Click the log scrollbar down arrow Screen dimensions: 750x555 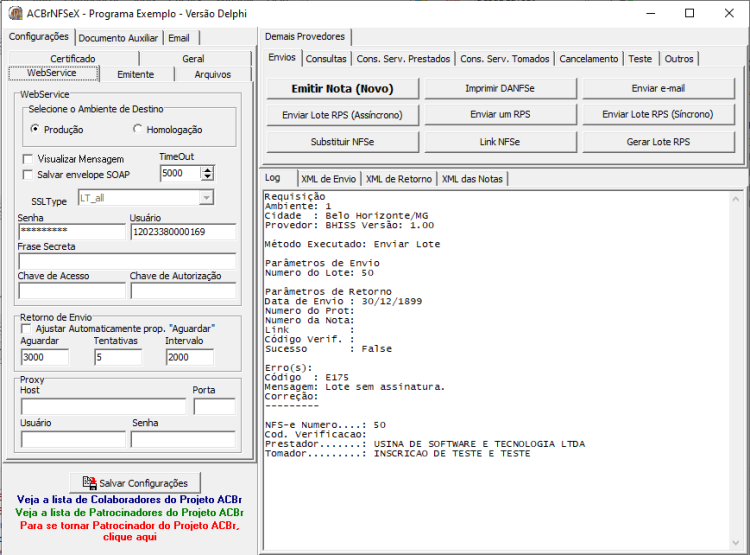(735, 542)
